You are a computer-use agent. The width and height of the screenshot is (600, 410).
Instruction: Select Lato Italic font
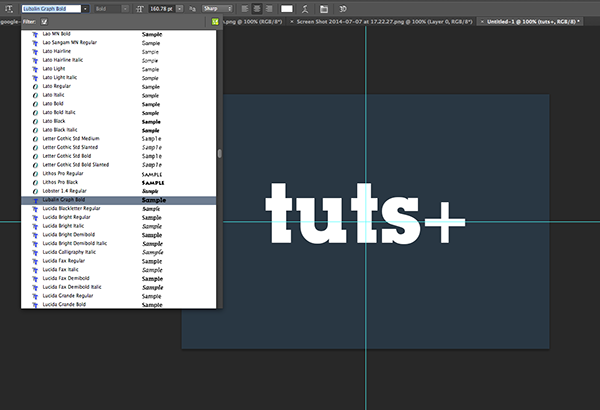coord(119,95)
